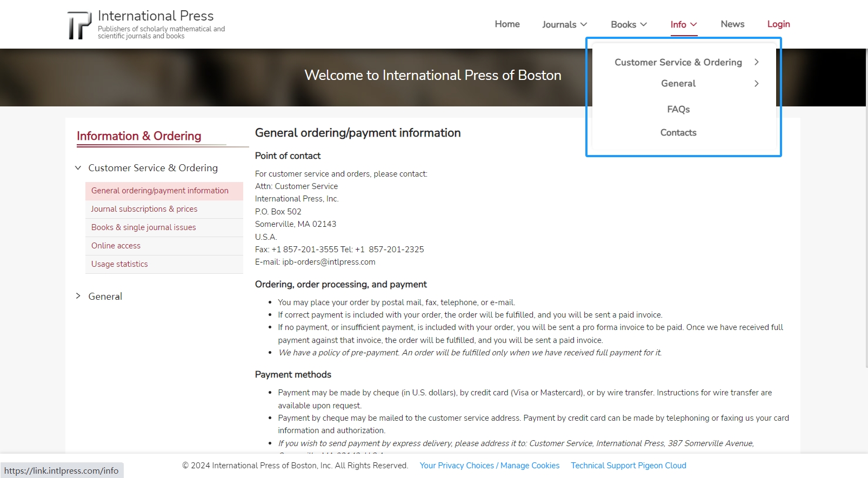Image resolution: width=868 pixels, height=478 pixels.
Task: Click the General ordering/payment information page heading
Action: tap(358, 133)
